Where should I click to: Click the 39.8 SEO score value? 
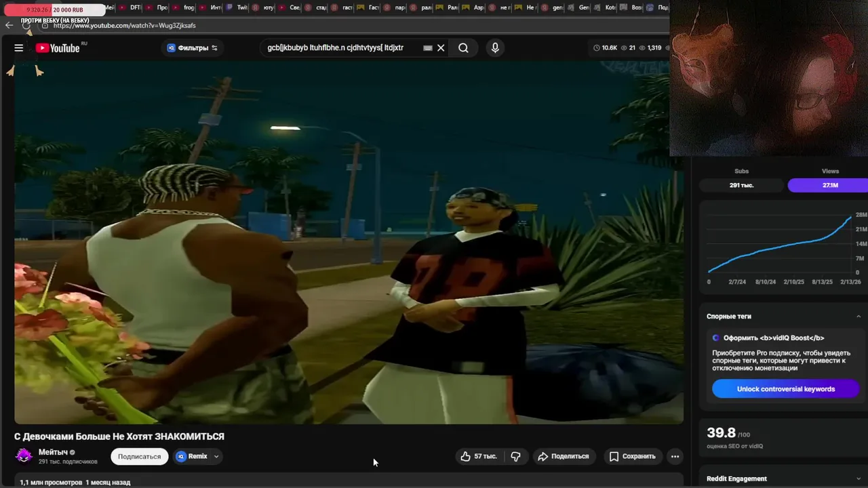(x=721, y=432)
